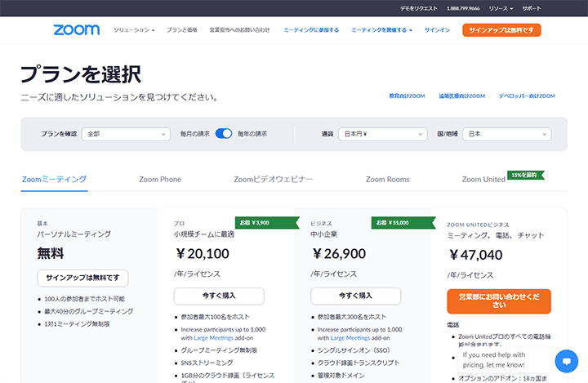
Task: Open 教育向けZOOM link
Action: pyautogui.click(x=407, y=96)
